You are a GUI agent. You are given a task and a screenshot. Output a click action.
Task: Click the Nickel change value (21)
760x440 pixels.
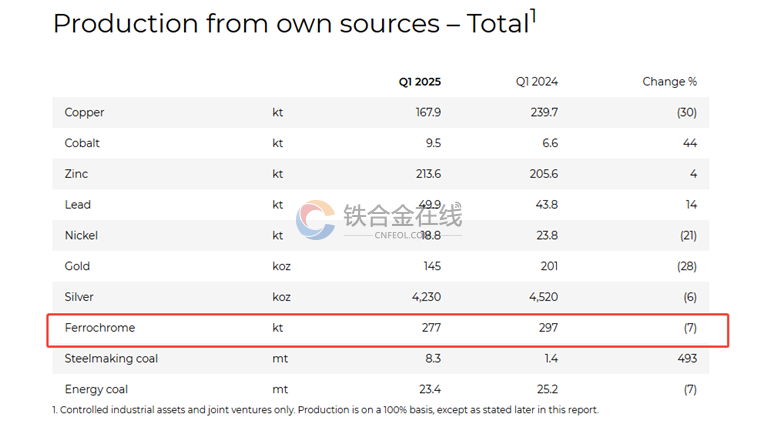pyautogui.click(x=688, y=236)
